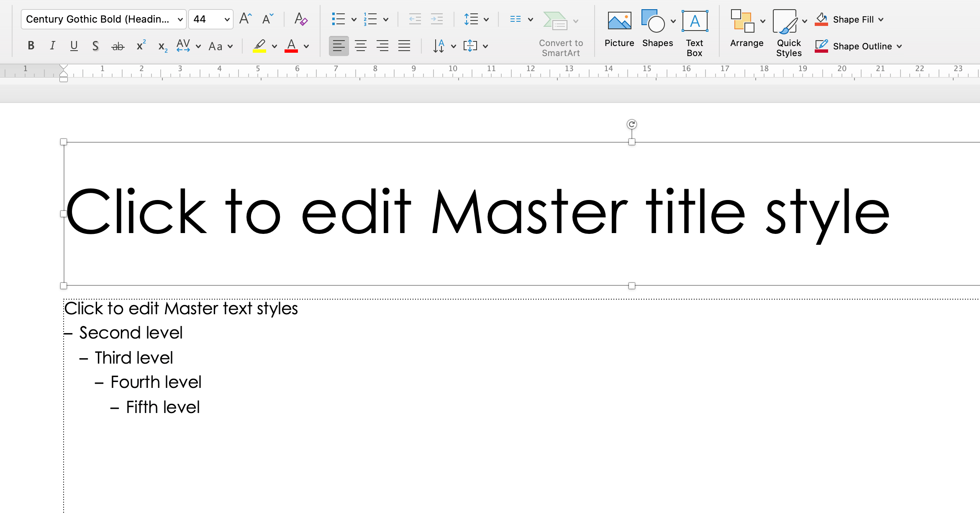Justify the paragraph text
The image size is (980, 513).
[x=404, y=46]
